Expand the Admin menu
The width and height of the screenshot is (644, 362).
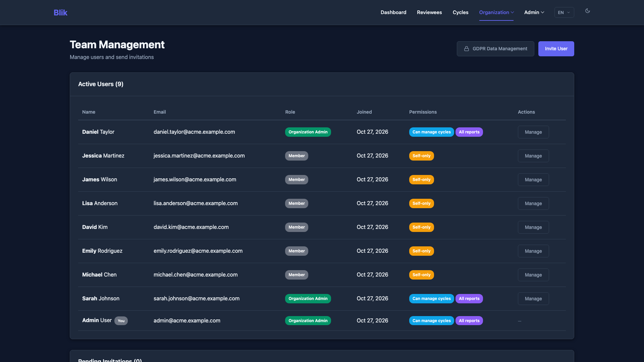tap(534, 12)
